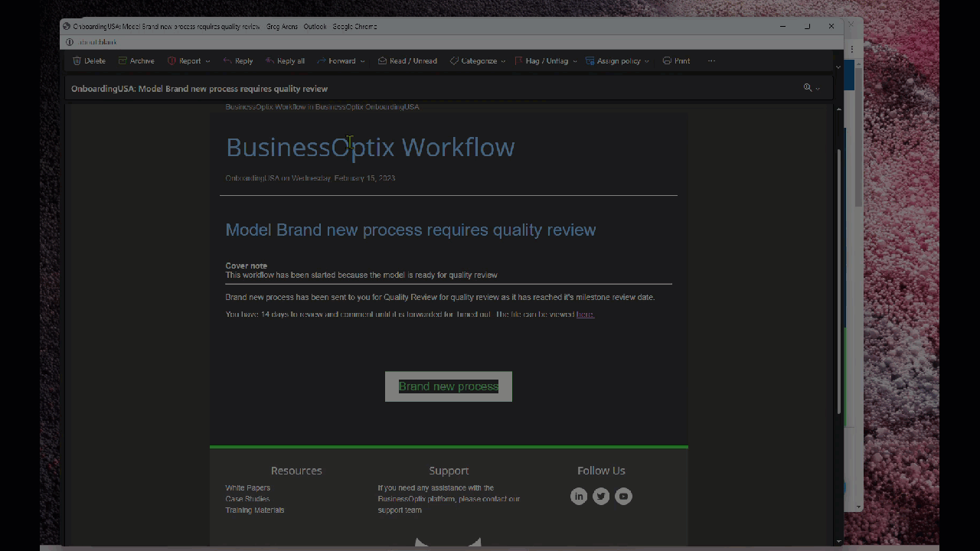Image resolution: width=980 pixels, height=551 pixels.
Task: Expand the Assign policy dropdown
Action: (646, 60)
